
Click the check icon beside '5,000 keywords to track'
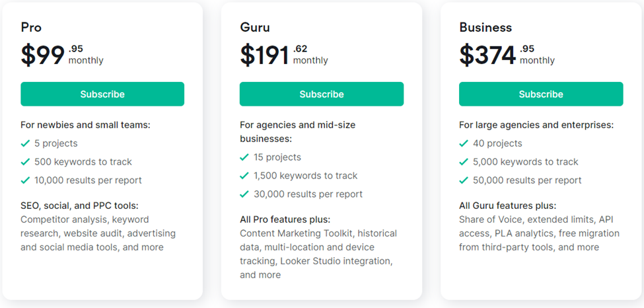tap(464, 162)
